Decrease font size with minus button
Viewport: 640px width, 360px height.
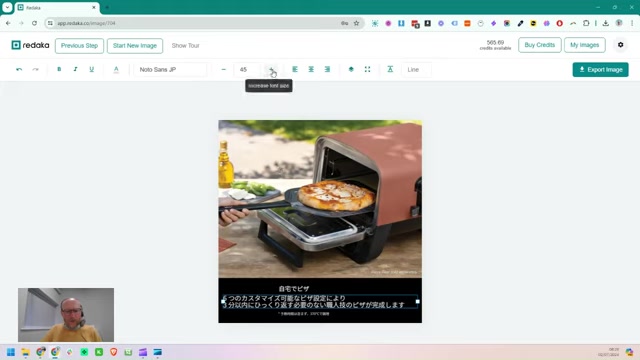coord(223,69)
